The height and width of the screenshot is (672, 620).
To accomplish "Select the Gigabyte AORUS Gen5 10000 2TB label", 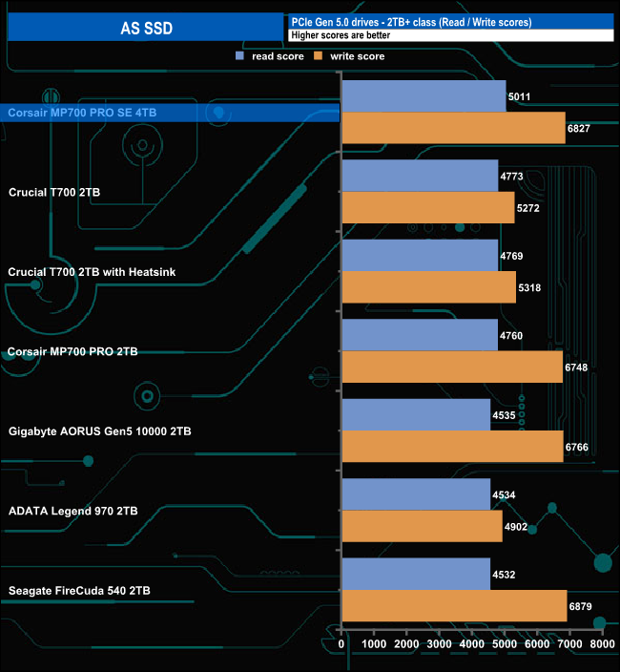I will [100, 431].
